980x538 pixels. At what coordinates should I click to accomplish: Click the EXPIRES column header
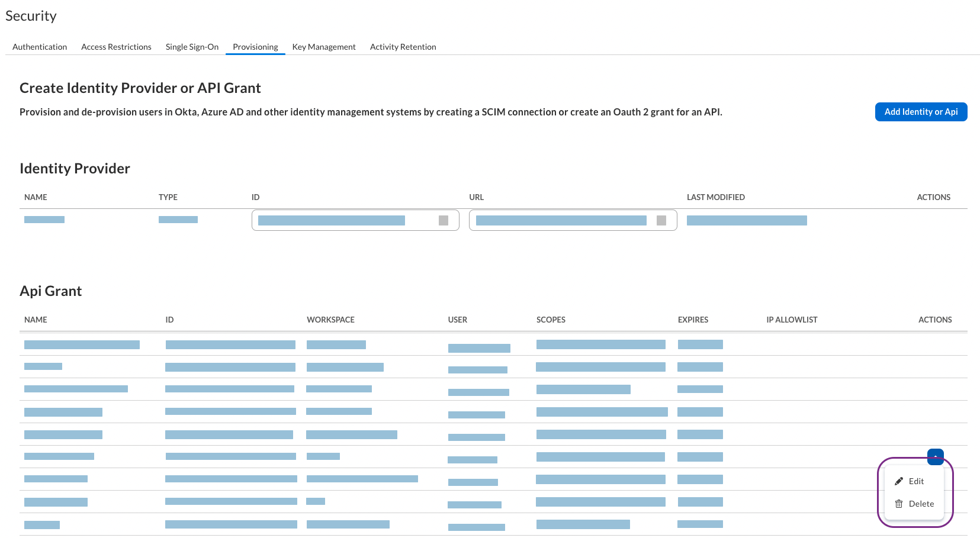693,320
